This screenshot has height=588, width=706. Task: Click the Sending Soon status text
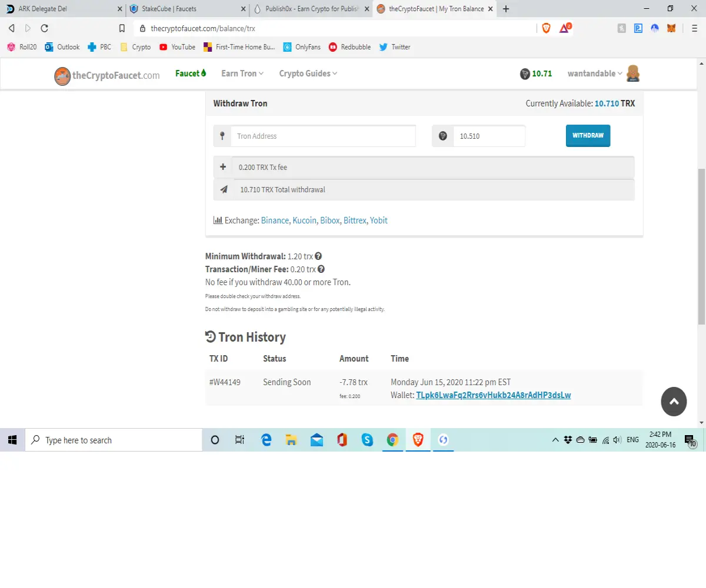[287, 382]
